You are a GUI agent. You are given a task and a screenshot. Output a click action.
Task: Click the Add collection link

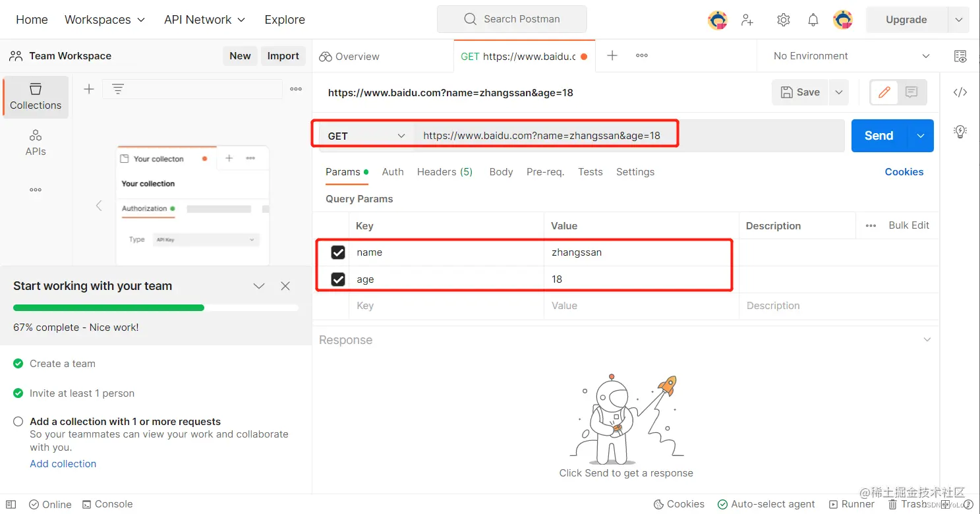(x=63, y=464)
